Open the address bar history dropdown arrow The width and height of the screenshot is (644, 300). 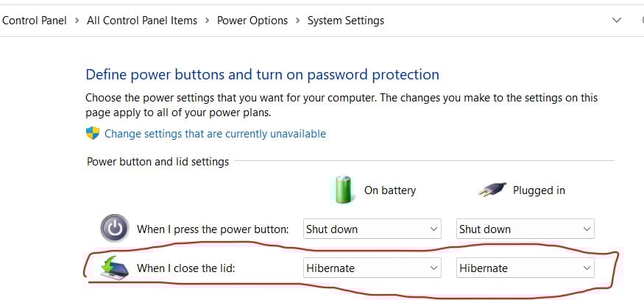coord(617,21)
